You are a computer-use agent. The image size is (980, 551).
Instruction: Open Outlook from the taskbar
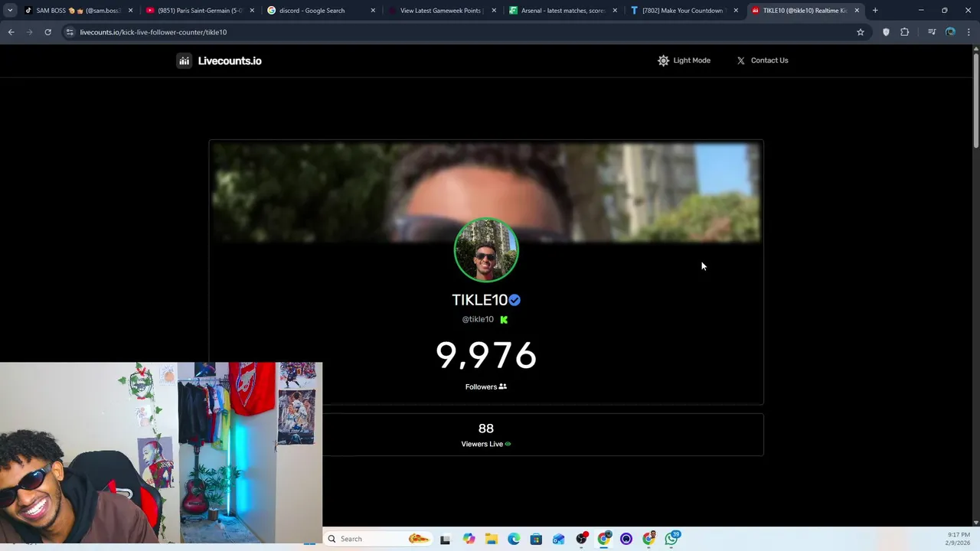(x=559, y=540)
